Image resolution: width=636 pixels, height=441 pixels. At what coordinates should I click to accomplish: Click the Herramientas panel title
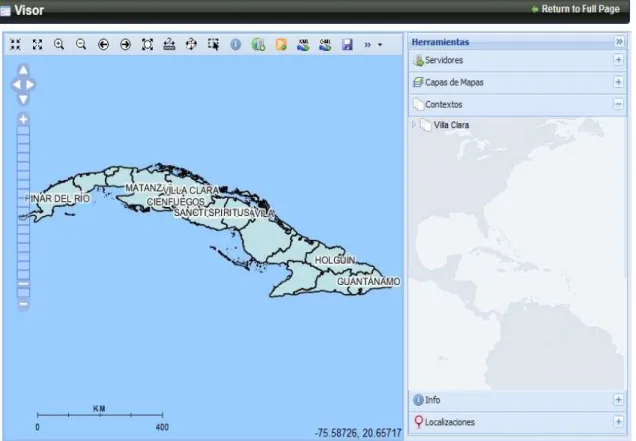click(440, 42)
